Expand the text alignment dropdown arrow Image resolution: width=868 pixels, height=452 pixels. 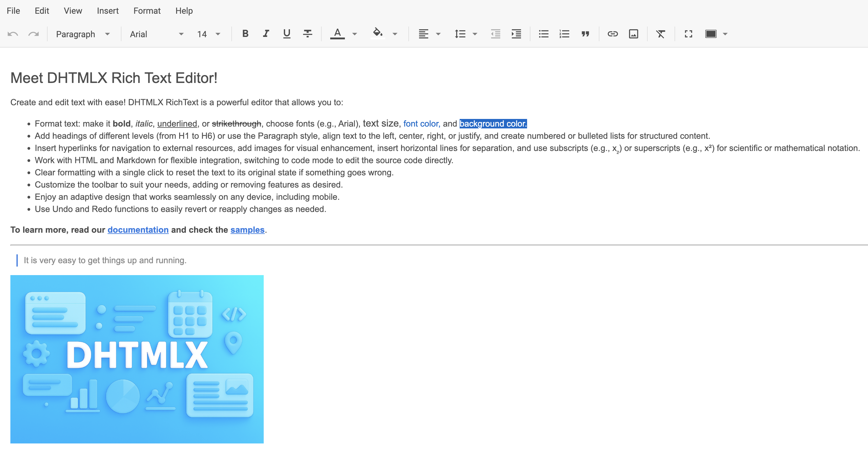[x=438, y=34]
